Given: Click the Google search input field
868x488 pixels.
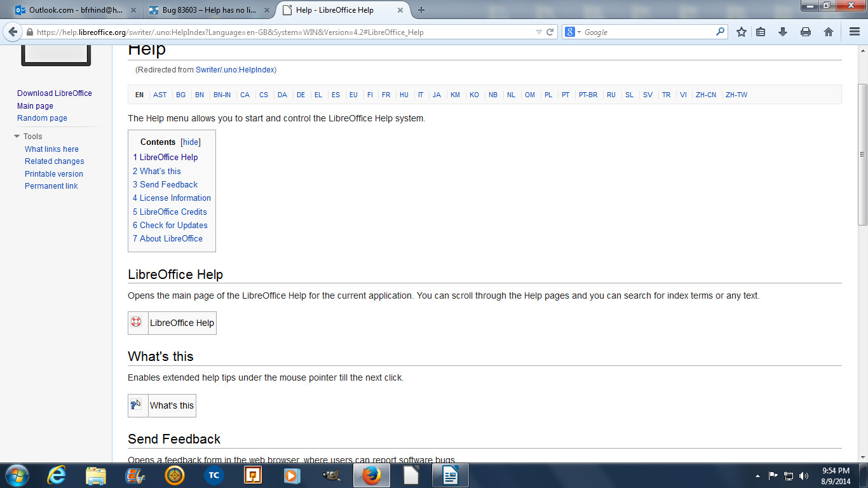Looking at the screenshot, I should (x=648, y=32).
